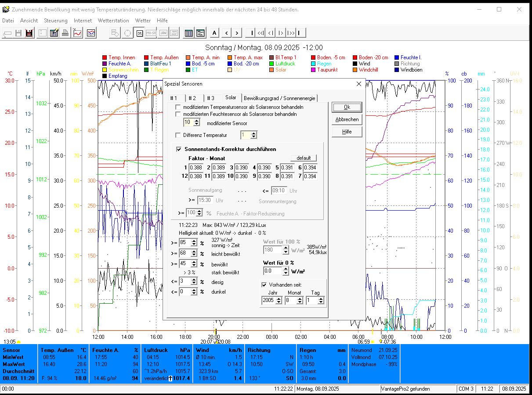Viewport: 532px width, 395px height.
Task: Click the Max/Min table toolbar icon
Action: point(200,33)
